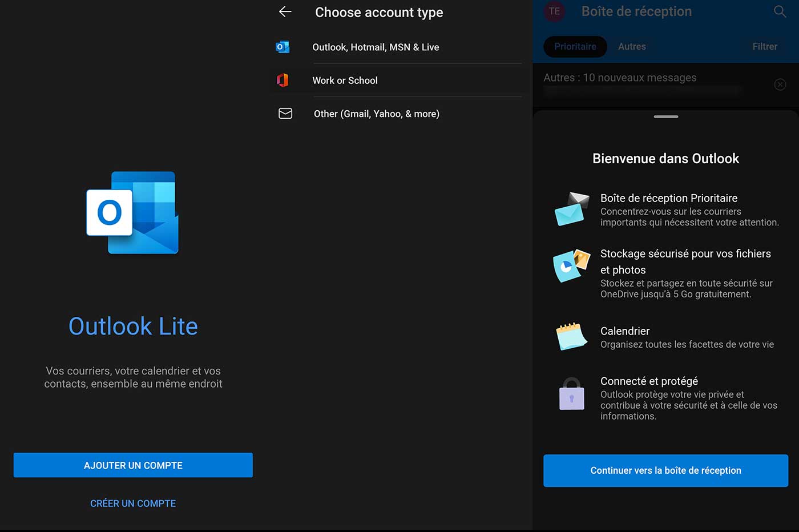Click Concentrez-vous sur les courriers description
Viewport: 799px width, 532px height.
pos(689,217)
